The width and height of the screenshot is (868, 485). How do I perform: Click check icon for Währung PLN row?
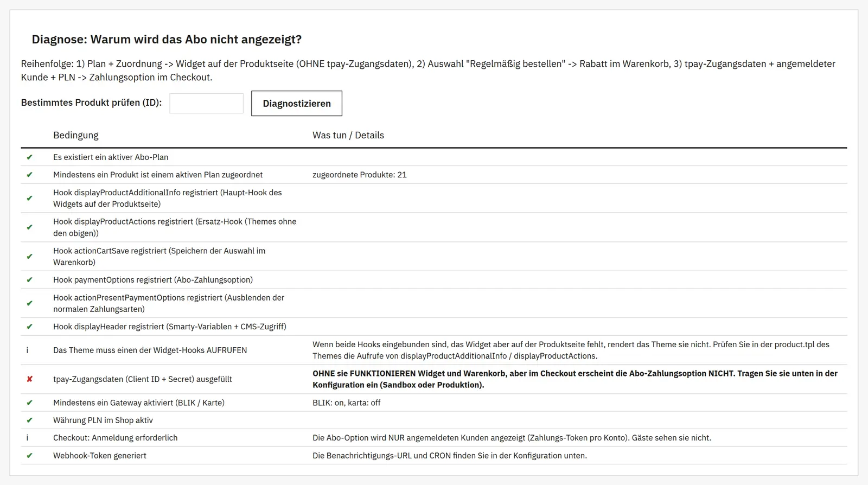(x=29, y=420)
